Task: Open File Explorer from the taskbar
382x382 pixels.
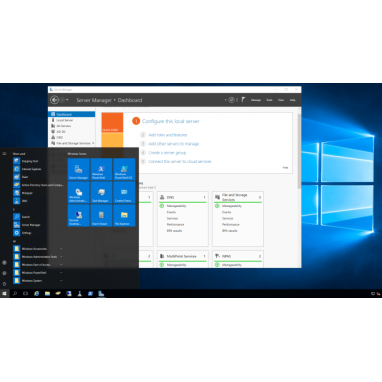Action: pos(47,293)
